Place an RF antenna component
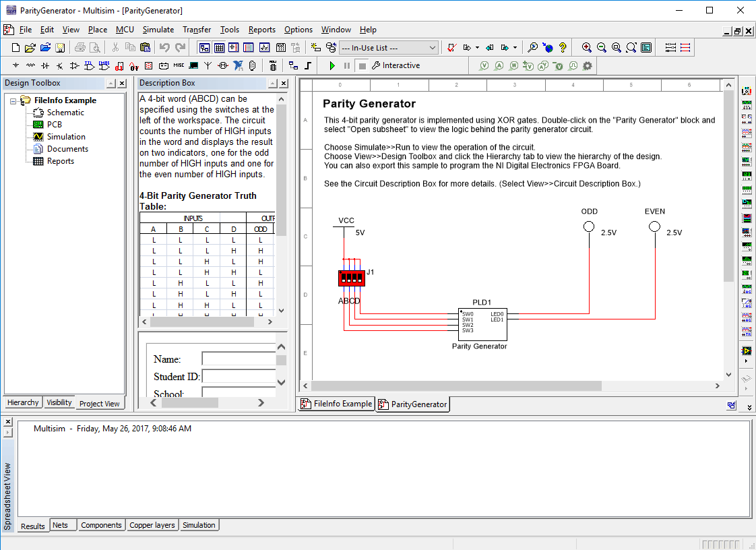The image size is (756, 550). pyautogui.click(x=208, y=65)
